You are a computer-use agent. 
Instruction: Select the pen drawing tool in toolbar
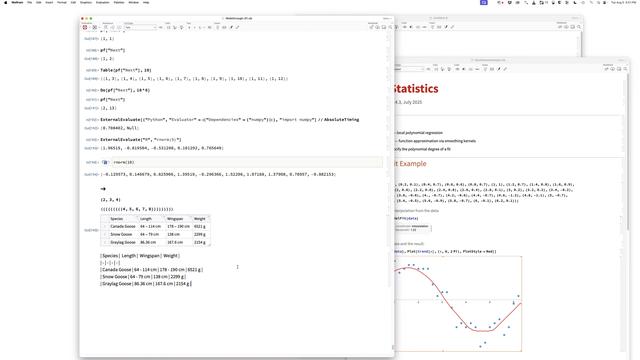[x=231, y=27]
